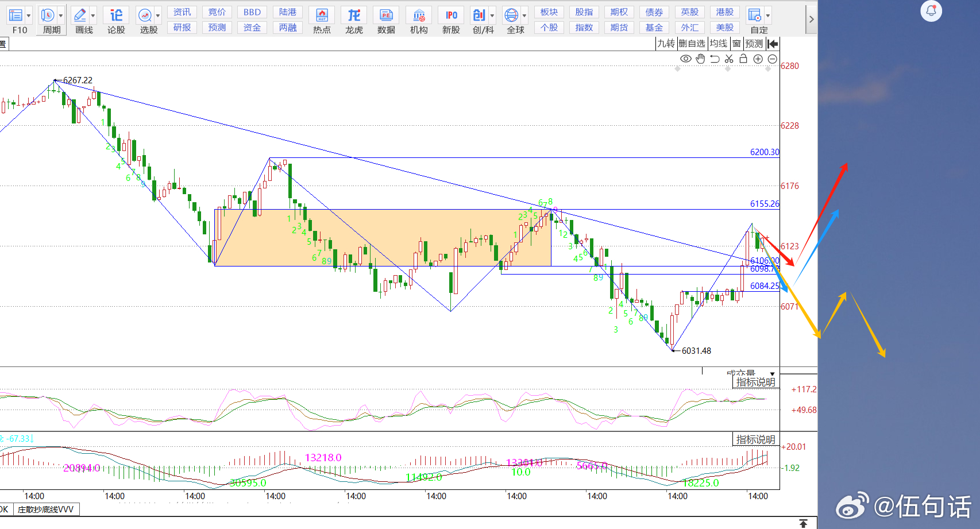Click 指标说明 above the +20.01 value
This screenshot has height=529, width=980.
coord(756,439)
